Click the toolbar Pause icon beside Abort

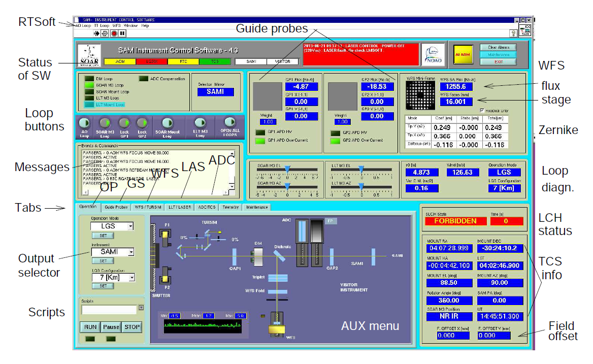(x=122, y=34)
